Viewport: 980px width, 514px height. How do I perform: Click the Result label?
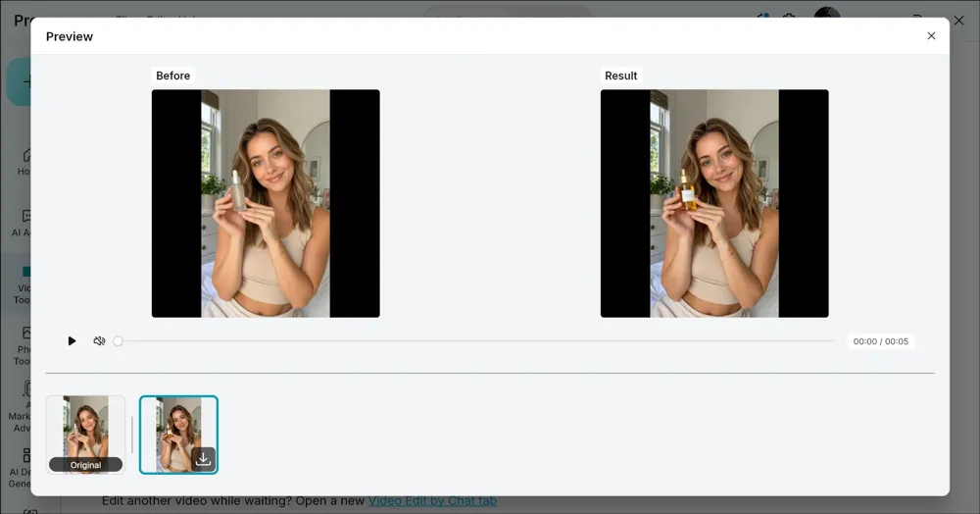tap(620, 76)
